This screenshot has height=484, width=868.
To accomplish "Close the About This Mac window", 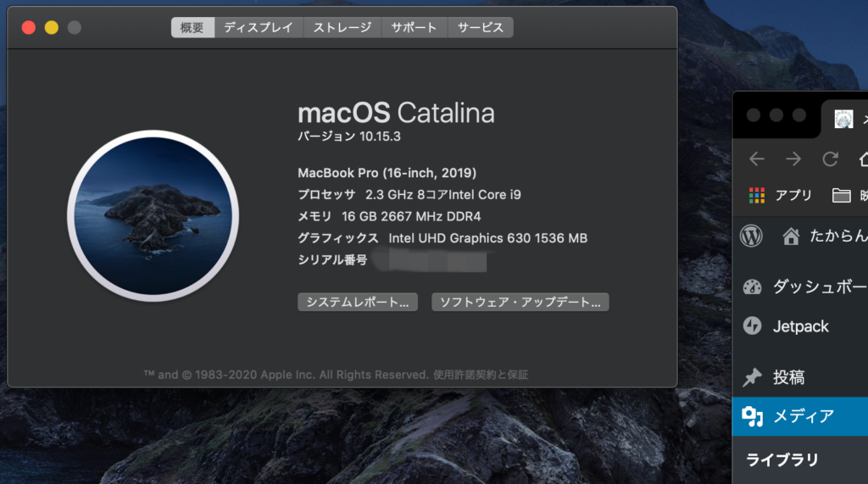I will coord(29,27).
